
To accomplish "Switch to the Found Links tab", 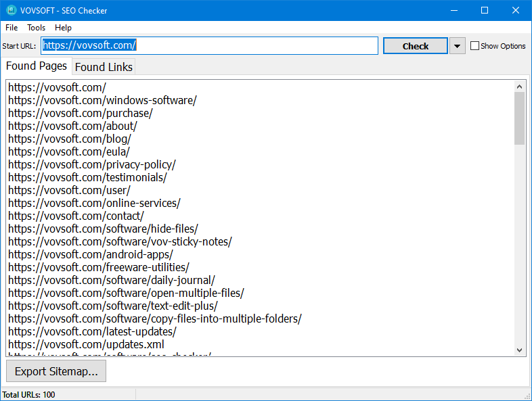I will [x=104, y=67].
